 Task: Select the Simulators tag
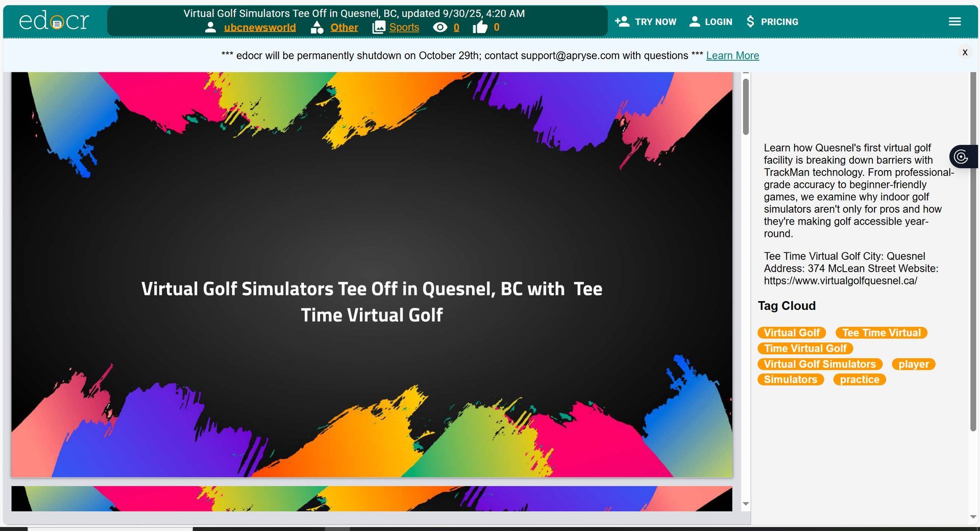[x=791, y=380]
